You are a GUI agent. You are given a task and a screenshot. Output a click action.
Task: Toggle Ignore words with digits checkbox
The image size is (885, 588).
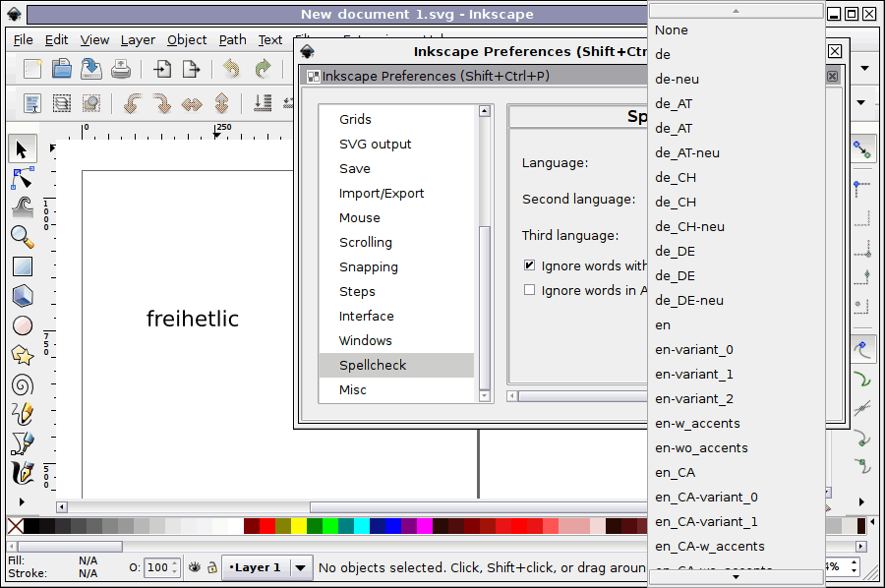click(529, 265)
